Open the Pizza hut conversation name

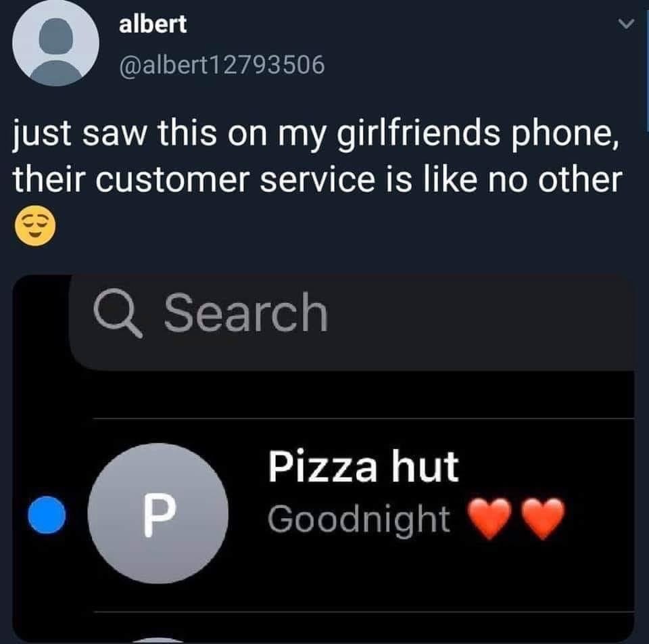363,466
